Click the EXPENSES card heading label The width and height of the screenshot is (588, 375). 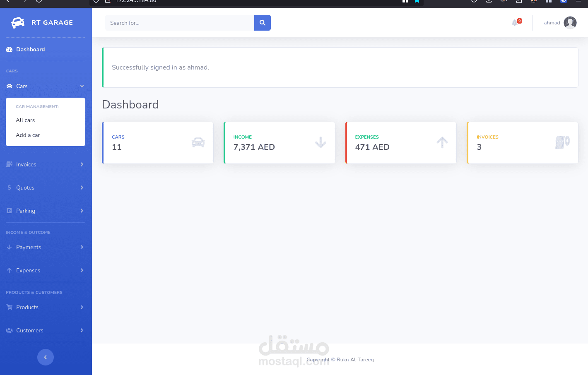367,137
